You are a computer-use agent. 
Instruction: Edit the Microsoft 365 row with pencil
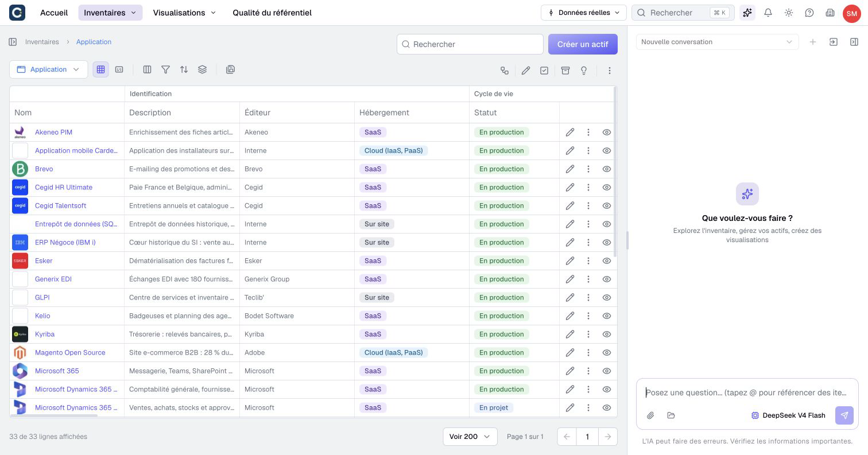pos(570,371)
